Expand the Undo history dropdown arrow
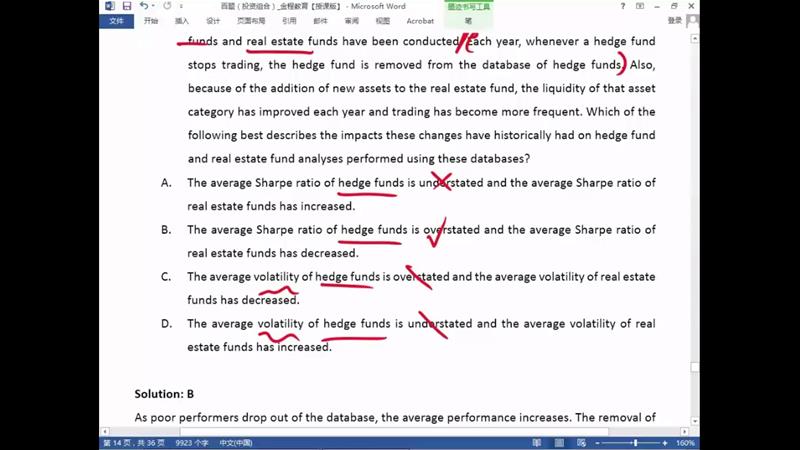The height and width of the screenshot is (450, 800). (154, 6)
